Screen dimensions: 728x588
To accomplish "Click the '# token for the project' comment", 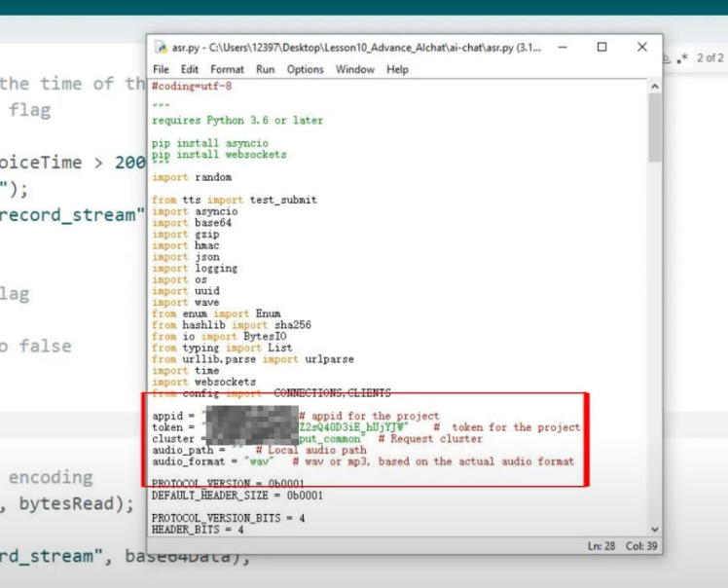I will [507, 427].
